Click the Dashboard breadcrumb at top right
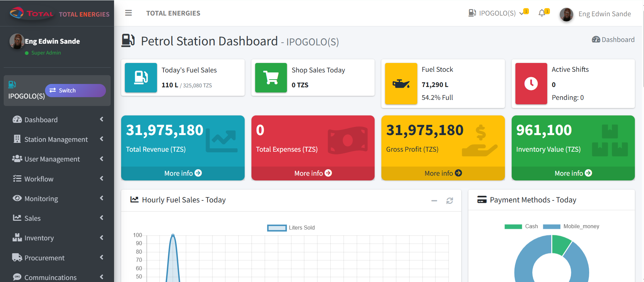 tap(613, 40)
